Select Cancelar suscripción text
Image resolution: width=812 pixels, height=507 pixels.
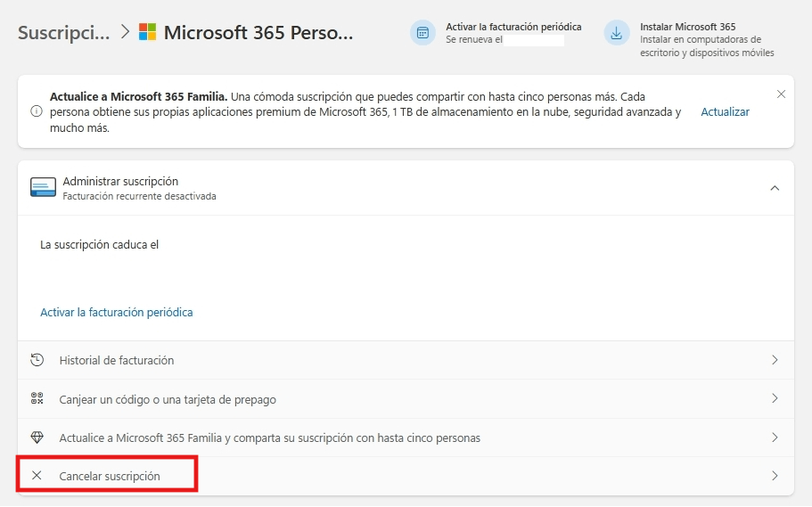coord(110,477)
